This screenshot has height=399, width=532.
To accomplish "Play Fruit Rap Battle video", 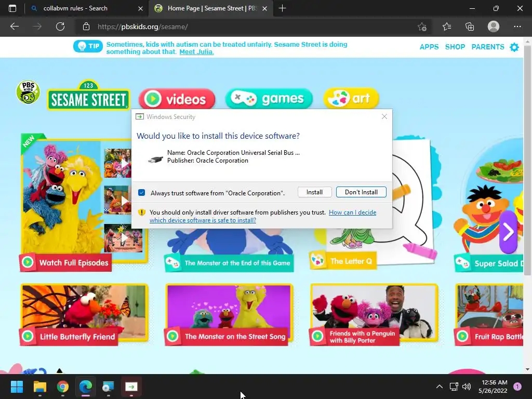I will pos(489,314).
